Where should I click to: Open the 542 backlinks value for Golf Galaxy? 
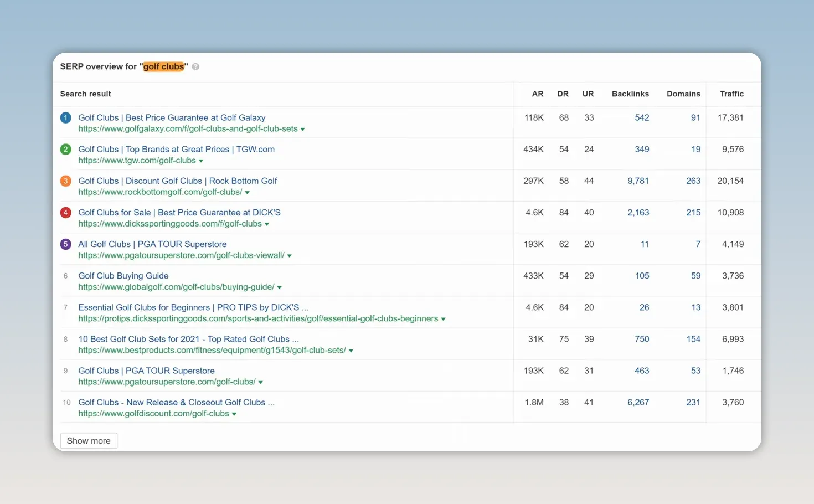642,117
